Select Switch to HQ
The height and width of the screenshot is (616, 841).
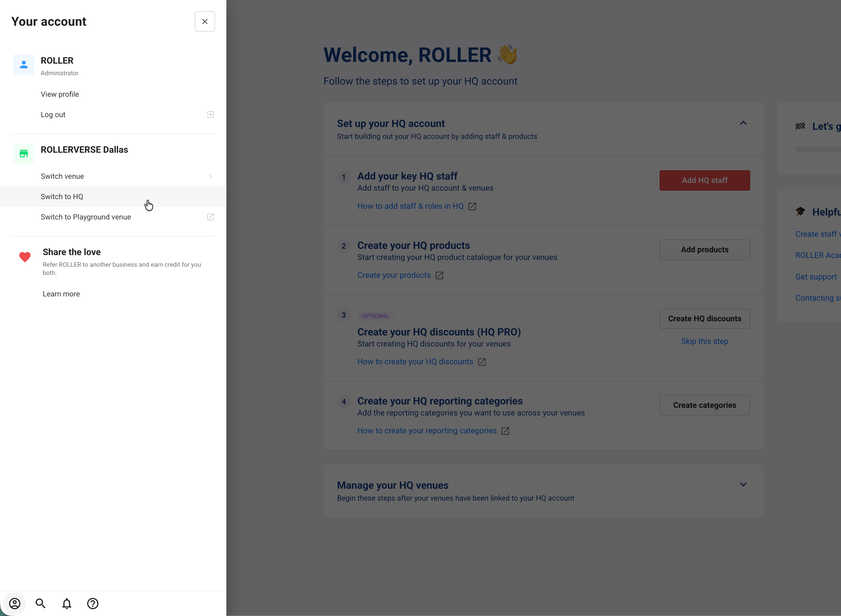click(113, 197)
